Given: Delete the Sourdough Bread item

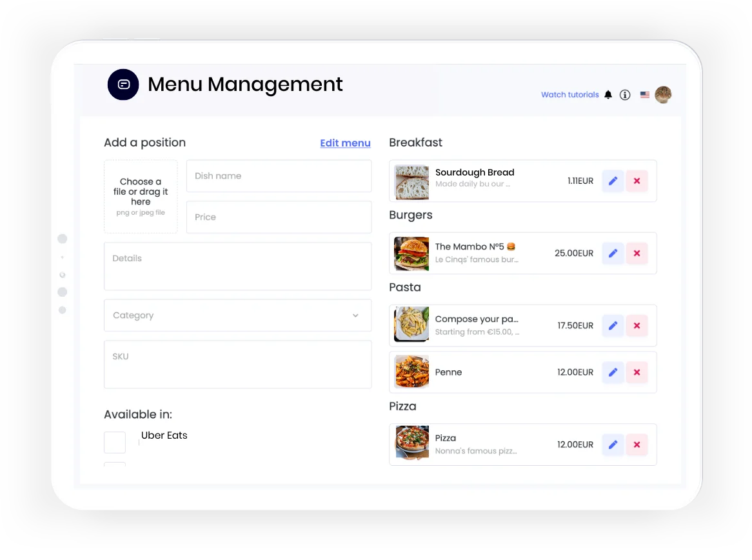Looking at the screenshot, I should (637, 181).
